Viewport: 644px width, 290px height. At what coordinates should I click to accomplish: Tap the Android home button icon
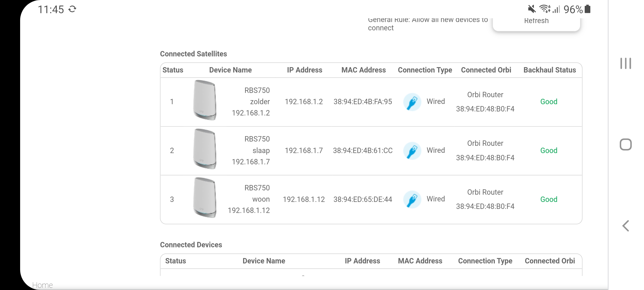pyautogui.click(x=625, y=144)
